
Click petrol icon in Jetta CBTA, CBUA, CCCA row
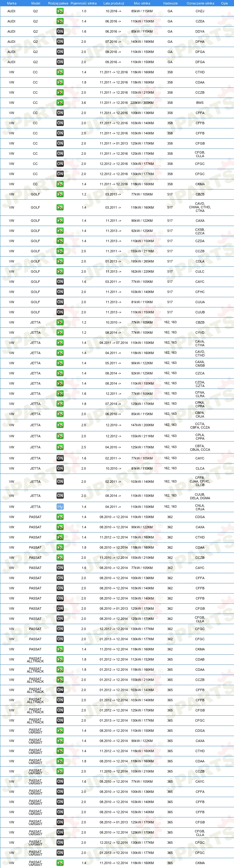(x=60, y=447)
